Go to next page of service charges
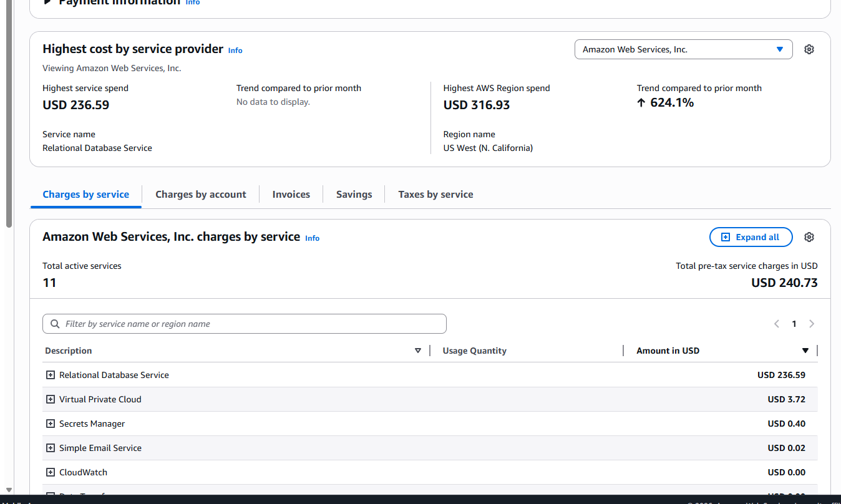The height and width of the screenshot is (504, 841). pyautogui.click(x=812, y=324)
